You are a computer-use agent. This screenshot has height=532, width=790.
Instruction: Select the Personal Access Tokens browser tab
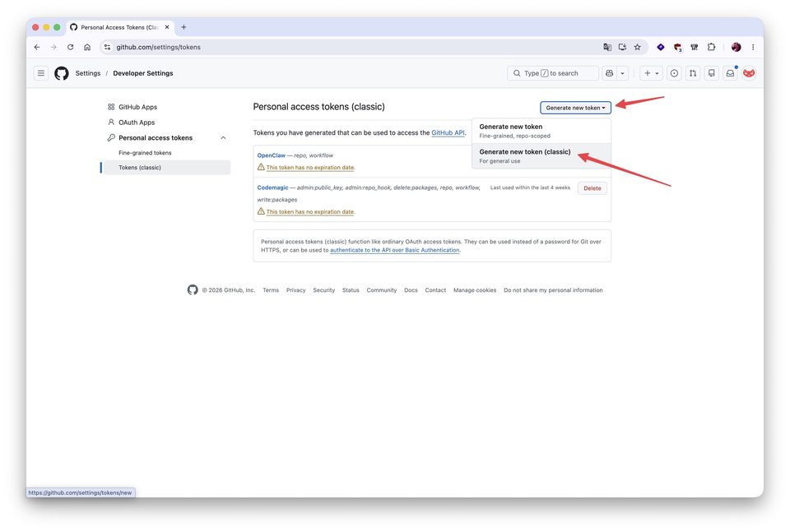(x=120, y=27)
